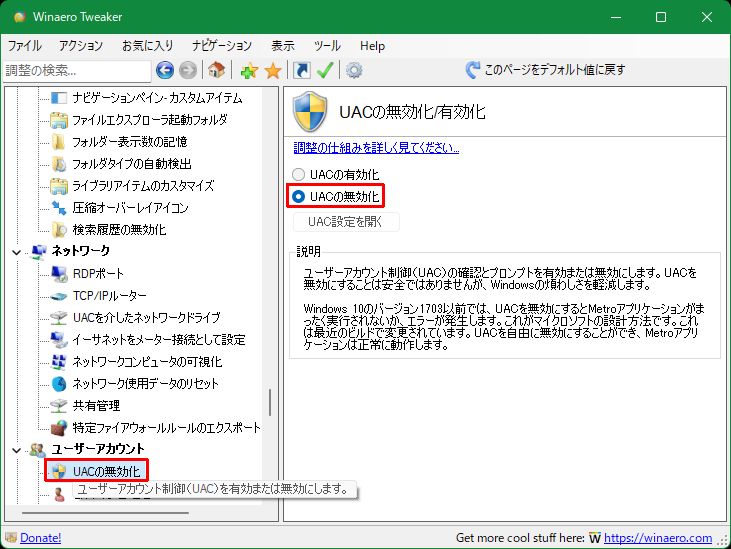Open the ツール menu

click(327, 46)
